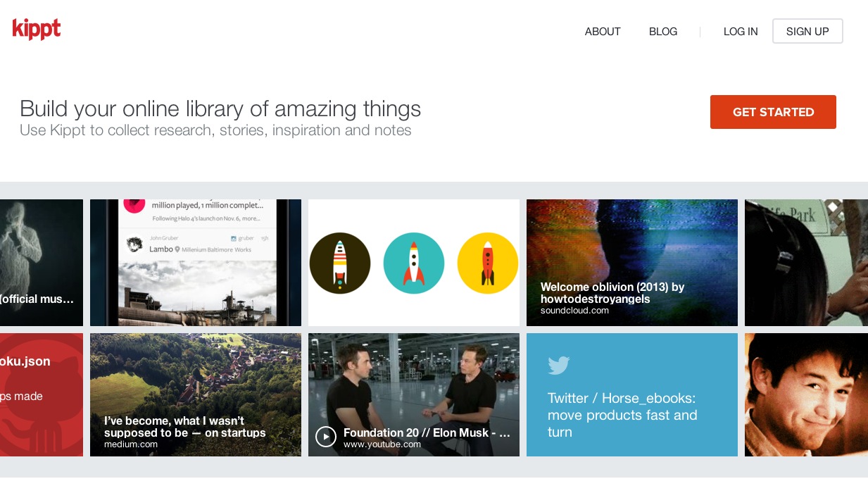
Task: Open the Twitter Horse_ebooks card text
Action: pos(622,415)
